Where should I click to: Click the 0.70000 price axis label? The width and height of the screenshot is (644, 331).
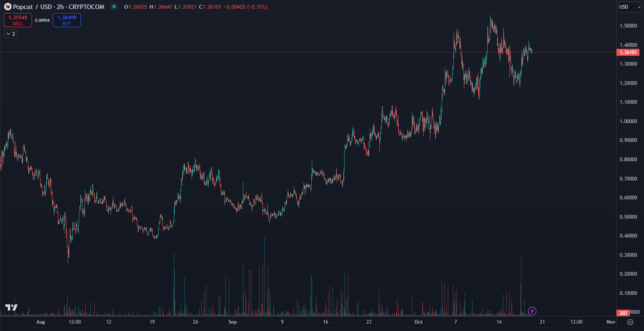[628, 179]
